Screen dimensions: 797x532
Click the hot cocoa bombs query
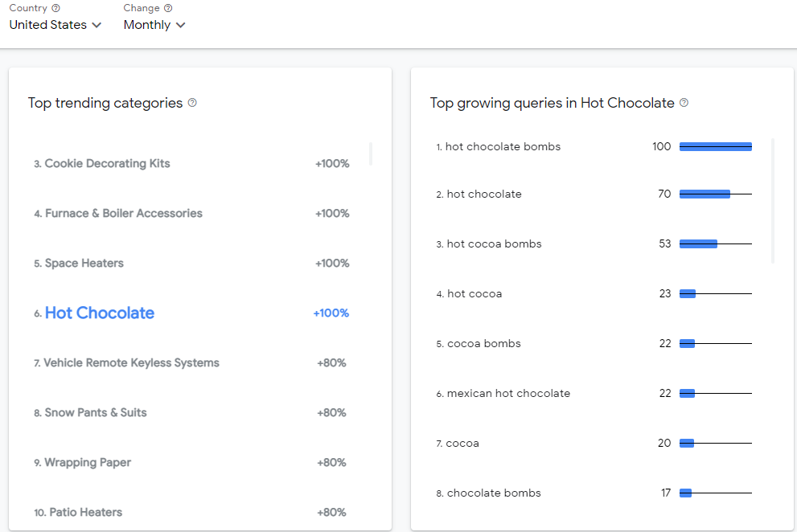[494, 243]
